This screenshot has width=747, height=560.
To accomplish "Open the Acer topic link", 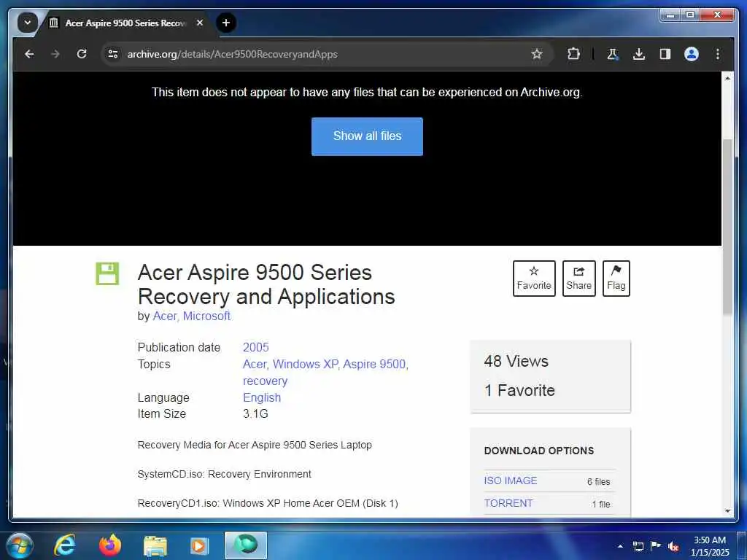I will (x=255, y=365).
